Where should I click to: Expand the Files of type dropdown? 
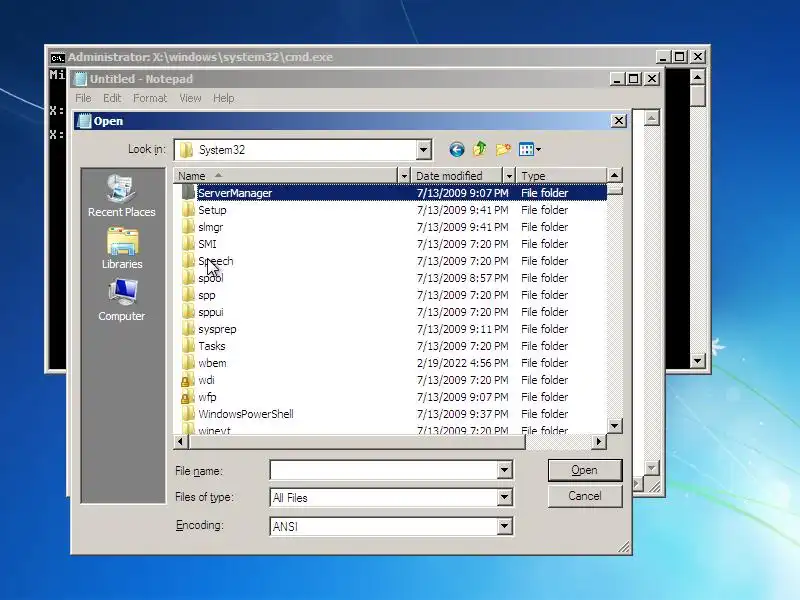pos(505,497)
